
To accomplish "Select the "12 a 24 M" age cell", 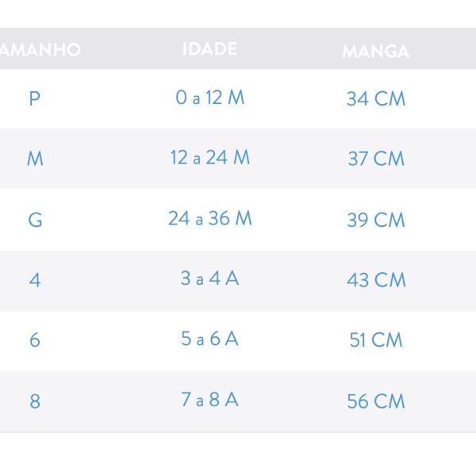I will (x=209, y=158).
